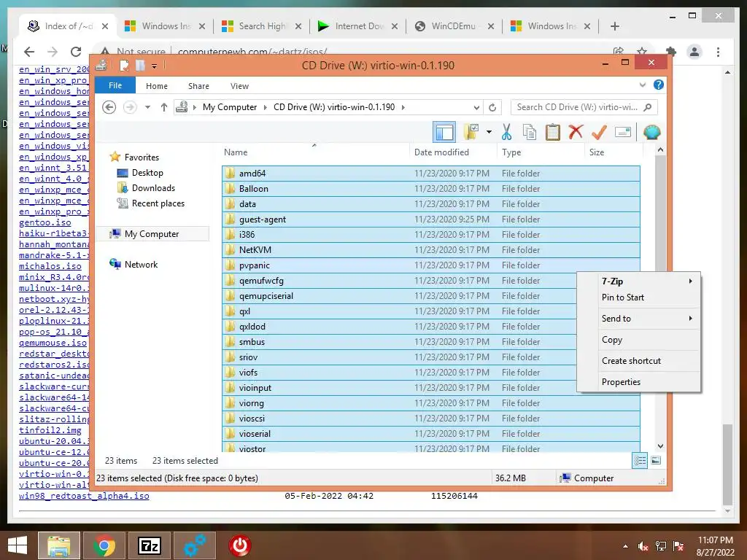747x560 pixels.
Task: Switch to the WinCDEmu Chrome tab
Action: [x=454, y=26]
